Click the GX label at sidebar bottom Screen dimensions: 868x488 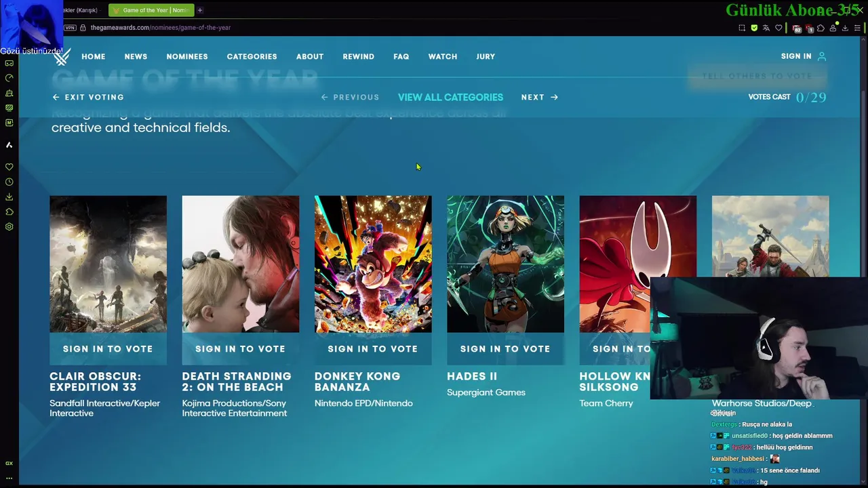click(9, 464)
